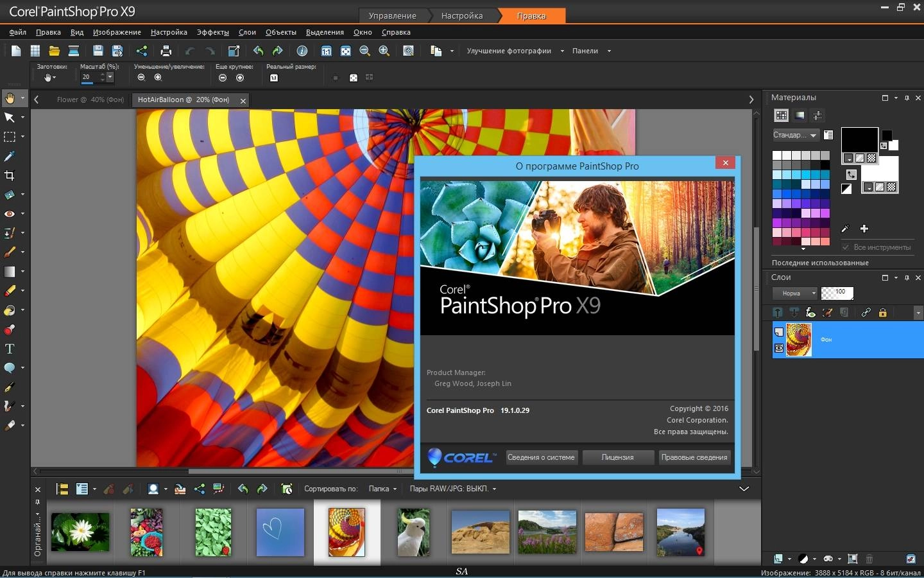The width and height of the screenshot is (924, 578).
Task: Open the Изображение menu
Action: 117,32
